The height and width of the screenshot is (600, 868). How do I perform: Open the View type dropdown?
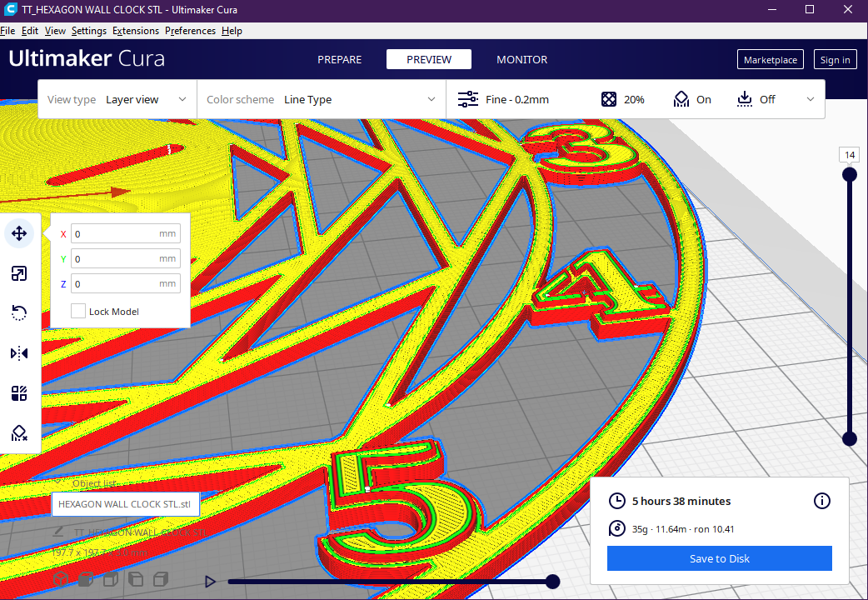coord(117,99)
